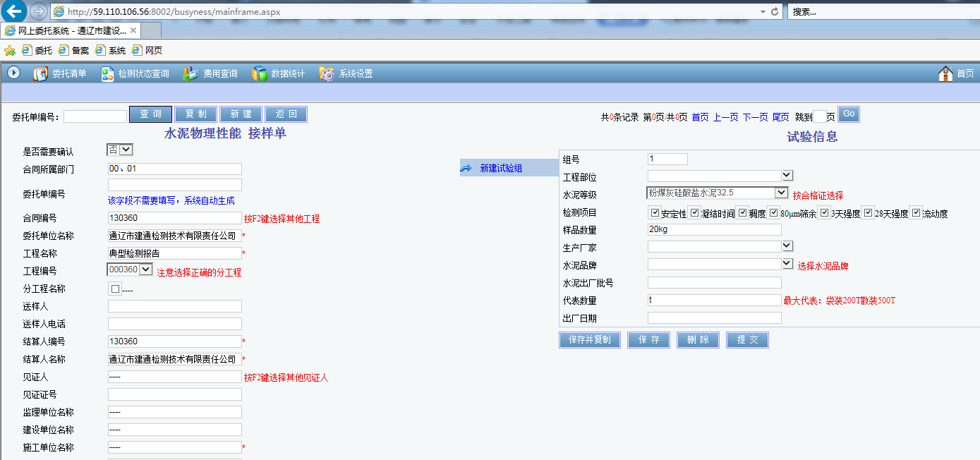Open the 生产厂家 dropdown arrow
This screenshot has height=460, width=980.
[787, 246]
